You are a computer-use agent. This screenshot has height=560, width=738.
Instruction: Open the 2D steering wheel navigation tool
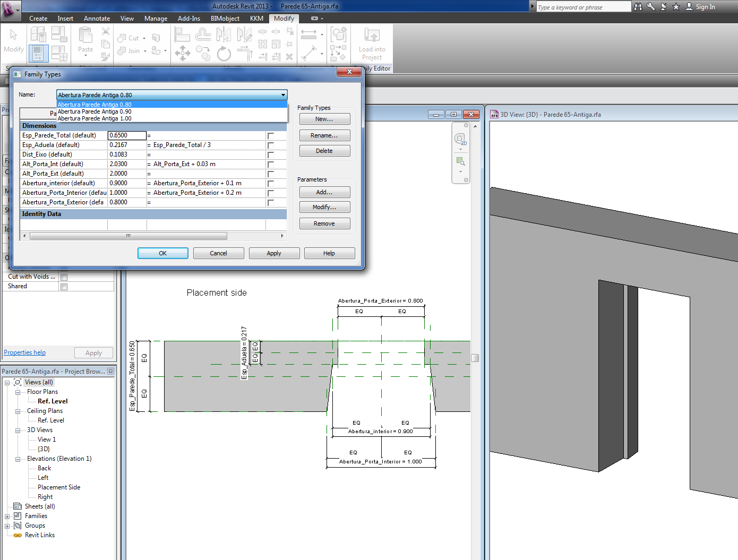[460, 139]
